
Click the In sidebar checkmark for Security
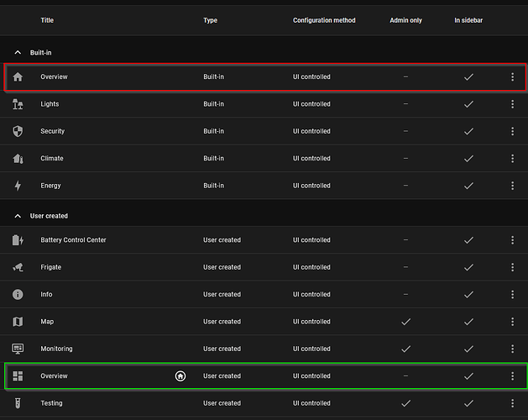(468, 131)
